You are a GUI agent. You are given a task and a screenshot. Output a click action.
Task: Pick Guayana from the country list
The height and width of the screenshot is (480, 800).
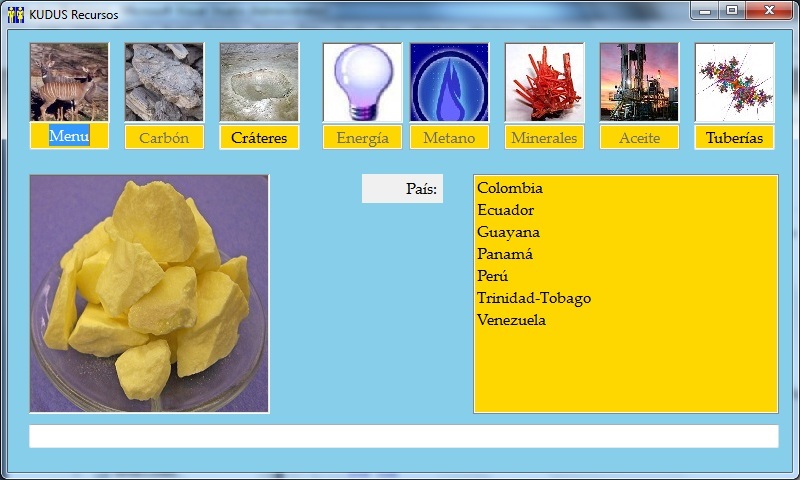(626, 232)
